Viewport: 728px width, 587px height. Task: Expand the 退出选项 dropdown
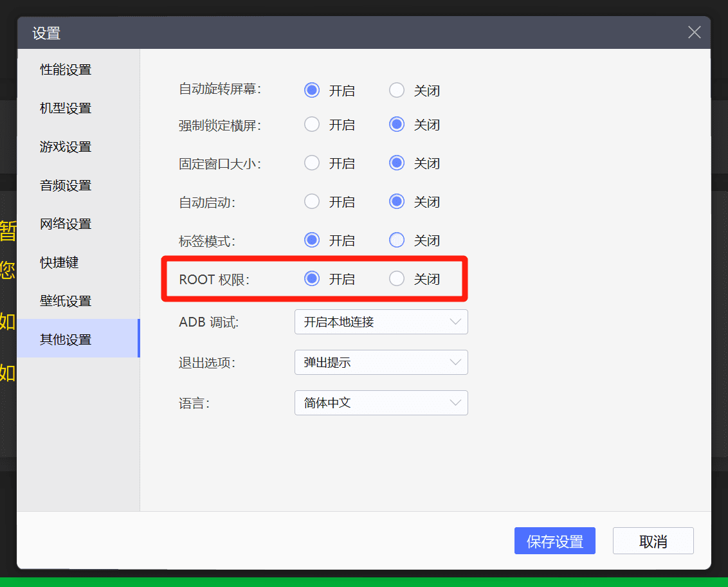click(x=381, y=363)
